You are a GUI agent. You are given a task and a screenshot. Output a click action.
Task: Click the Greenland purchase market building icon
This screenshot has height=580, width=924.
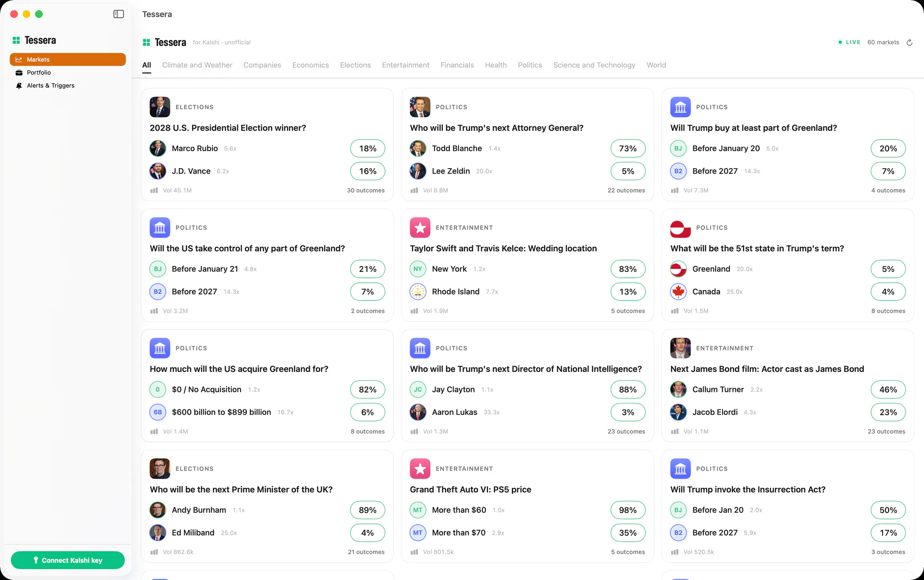tap(680, 107)
